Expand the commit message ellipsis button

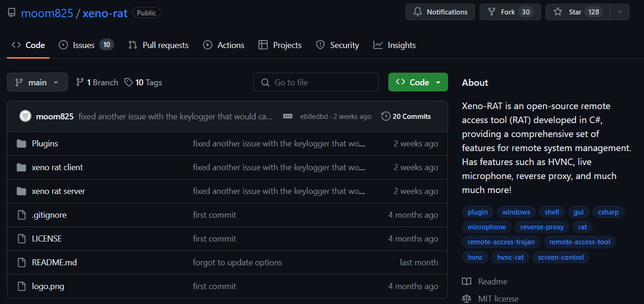click(288, 117)
